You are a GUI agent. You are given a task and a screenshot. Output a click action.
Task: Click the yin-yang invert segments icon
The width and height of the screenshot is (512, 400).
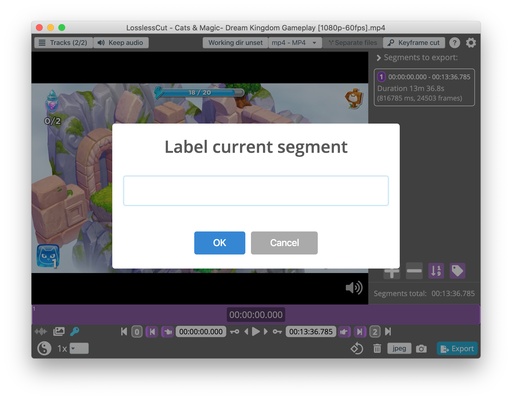[x=44, y=349]
